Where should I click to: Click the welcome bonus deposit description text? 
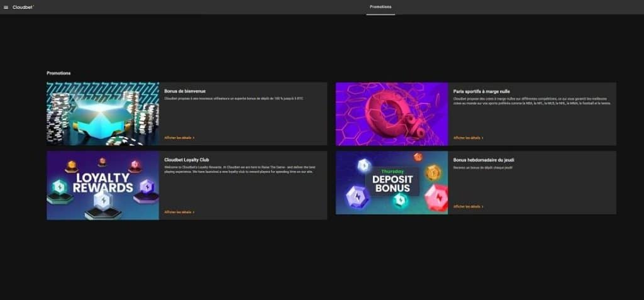pos(234,99)
